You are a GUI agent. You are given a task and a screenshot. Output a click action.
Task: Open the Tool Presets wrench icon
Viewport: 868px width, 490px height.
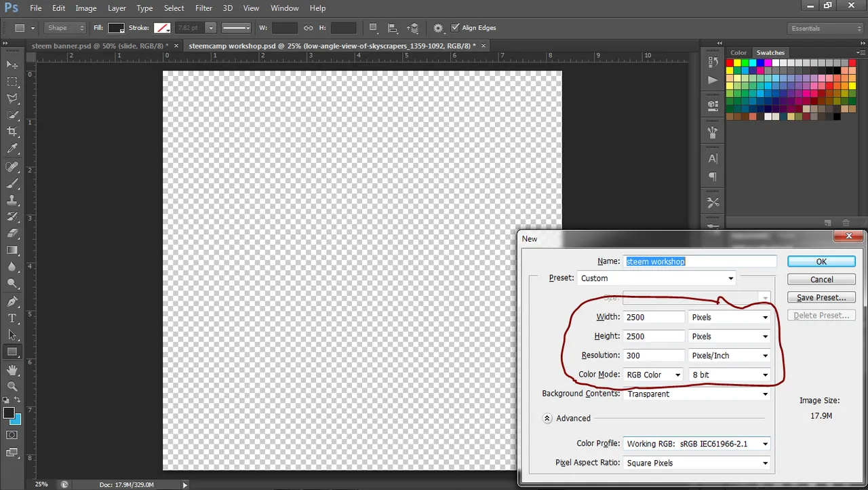tap(713, 202)
